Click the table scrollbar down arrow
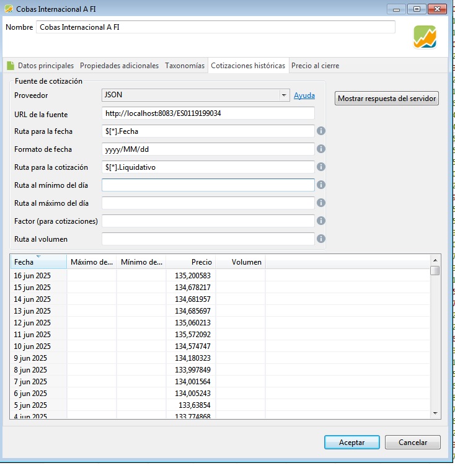Viewport: 455px width, 476px height. (435, 413)
